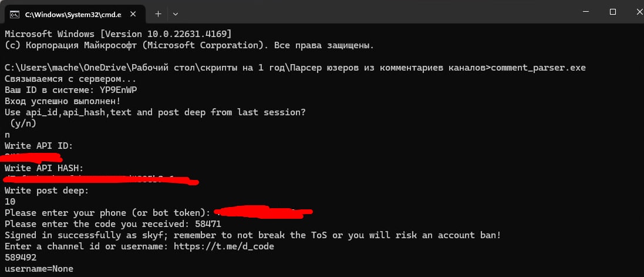Click the post deep value 10

coord(10,202)
